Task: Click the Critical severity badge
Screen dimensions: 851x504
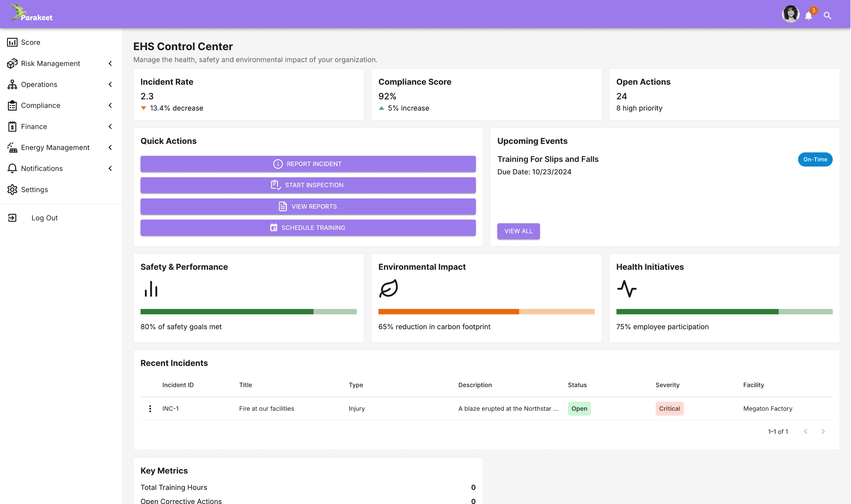Action: pos(670,409)
